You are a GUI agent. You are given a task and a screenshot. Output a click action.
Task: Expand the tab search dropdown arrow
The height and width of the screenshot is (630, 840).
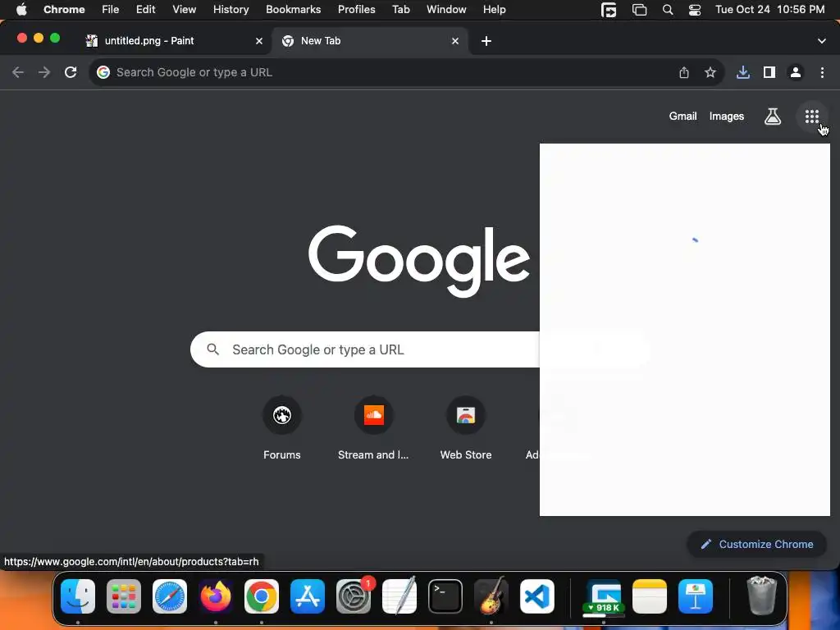point(821,41)
